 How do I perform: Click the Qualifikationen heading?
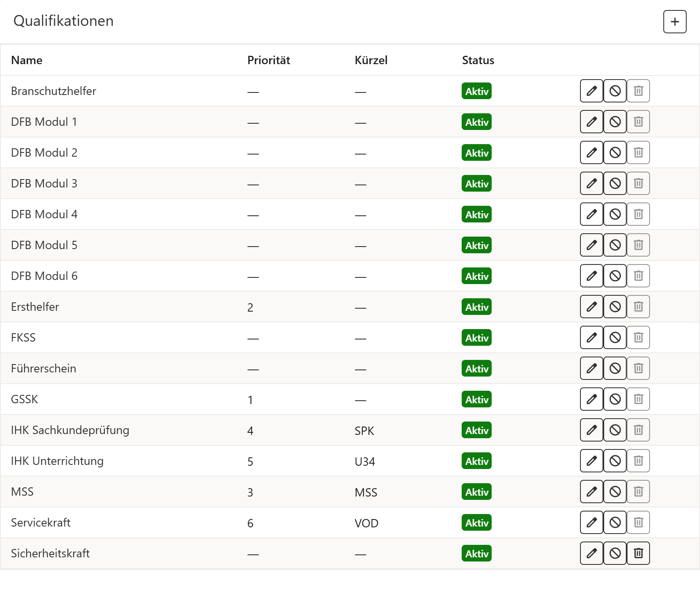(x=63, y=21)
